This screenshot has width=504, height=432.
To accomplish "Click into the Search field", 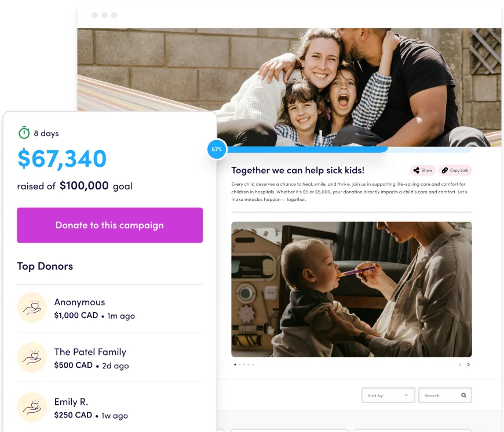I will pyautogui.click(x=445, y=395).
